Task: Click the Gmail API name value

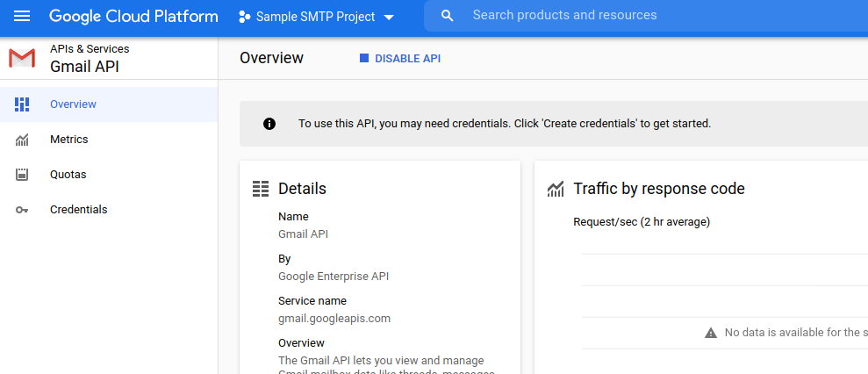Action: [x=304, y=234]
